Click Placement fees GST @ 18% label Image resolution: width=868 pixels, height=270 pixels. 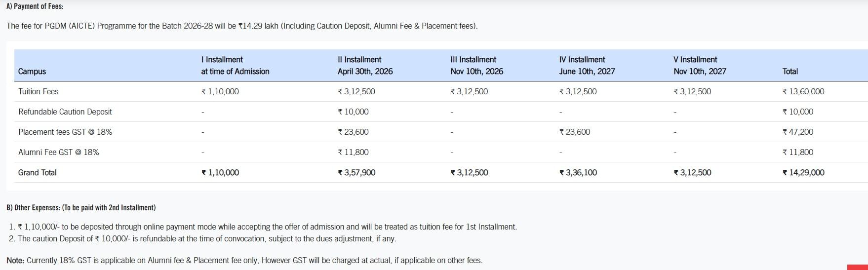[65, 132]
